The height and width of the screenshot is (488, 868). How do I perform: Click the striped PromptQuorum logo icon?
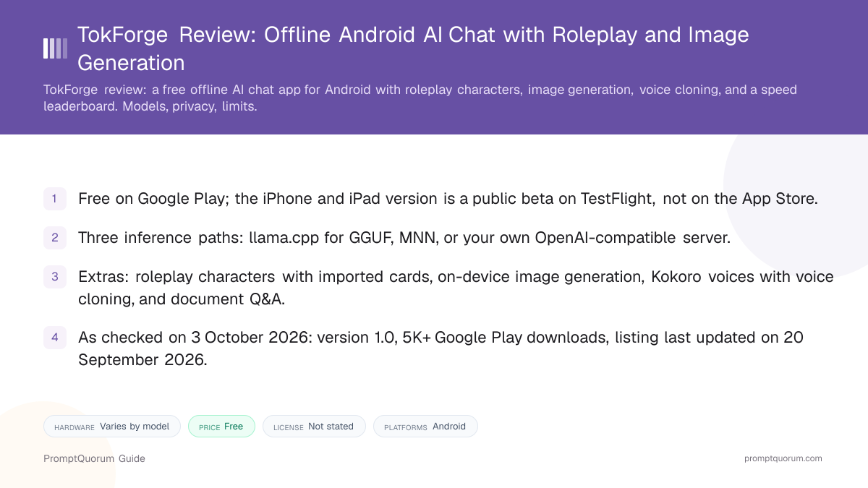56,48
